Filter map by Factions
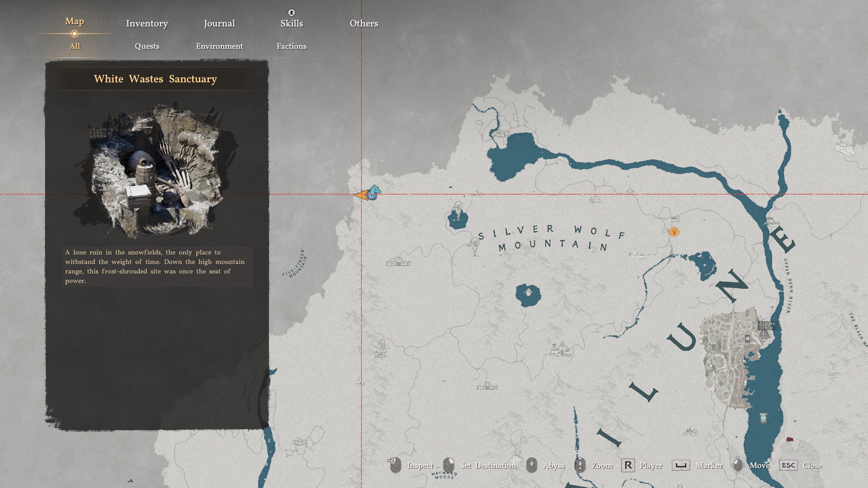The image size is (868, 488). pyautogui.click(x=291, y=46)
